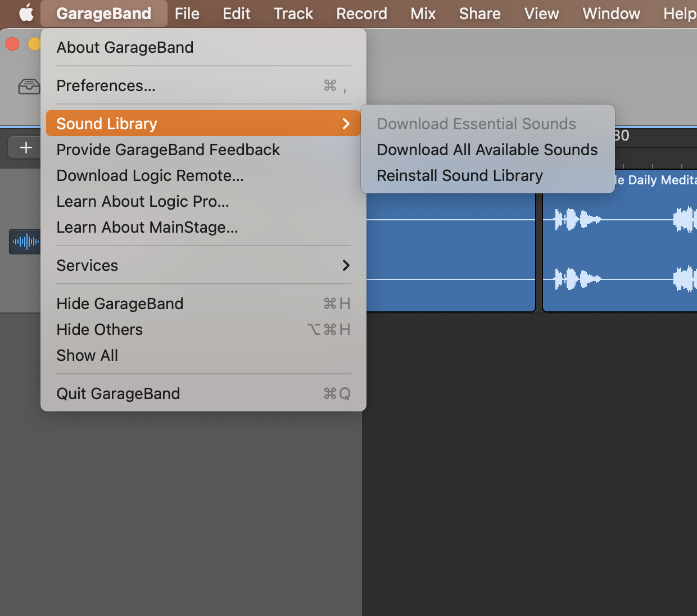Click the GarageBand menu title
Screen dimensions: 697x616
[104, 13]
